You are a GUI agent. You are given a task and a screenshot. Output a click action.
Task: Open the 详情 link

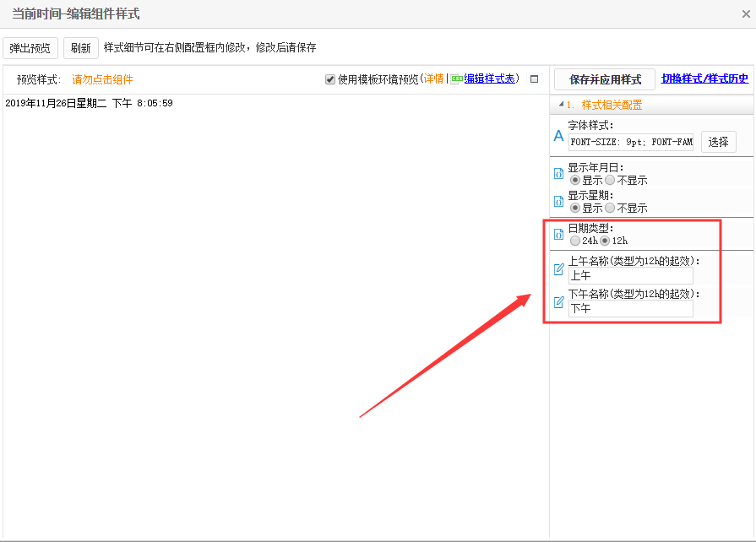433,79
